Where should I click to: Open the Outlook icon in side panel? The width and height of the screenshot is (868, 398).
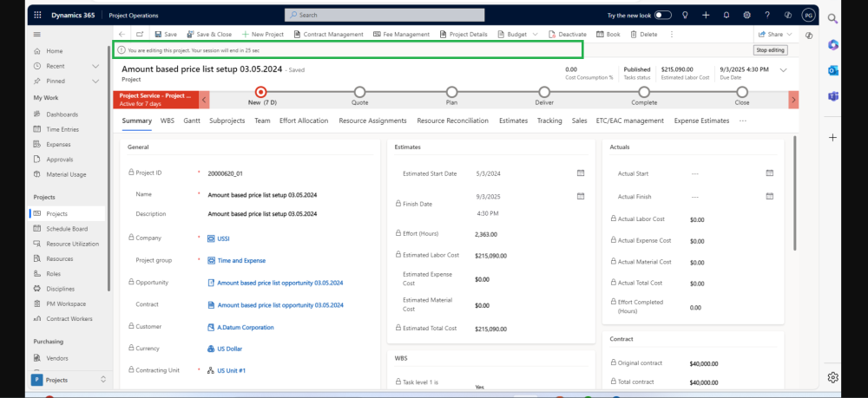pos(833,70)
